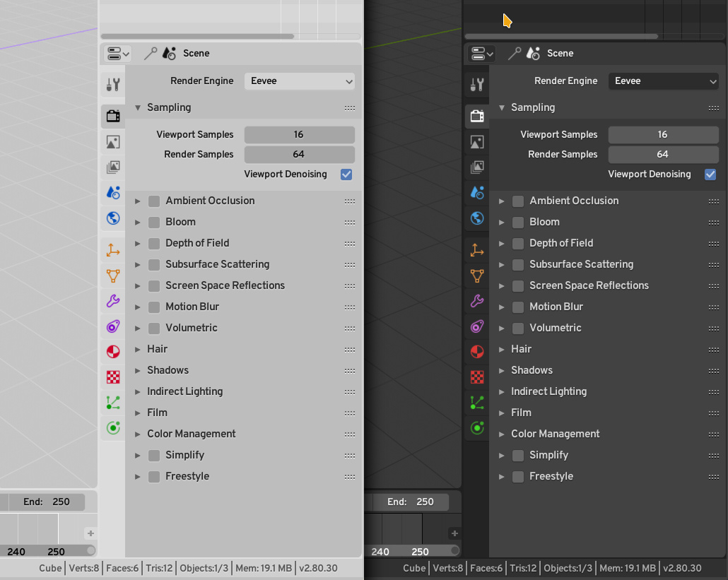Screen dimensions: 728x580
Task: Enable Simplify checkbox in dark panel
Action: [518, 455]
